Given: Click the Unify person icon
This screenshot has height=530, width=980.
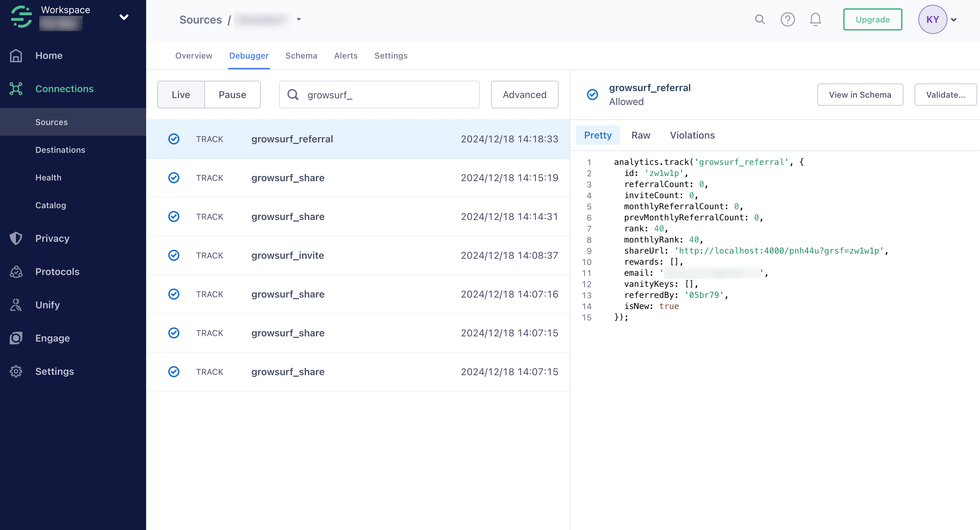Looking at the screenshot, I should [16, 304].
